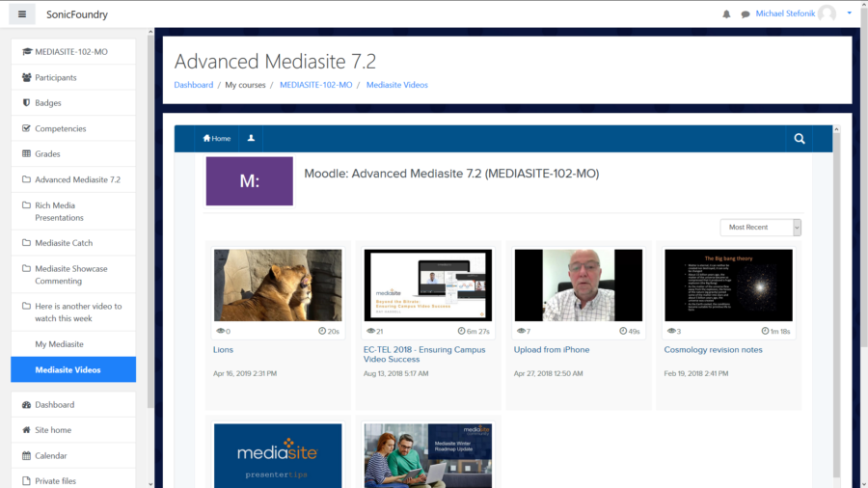Toggle the hamburger side menu button
This screenshot has height=488, width=868.
(22, 14)
